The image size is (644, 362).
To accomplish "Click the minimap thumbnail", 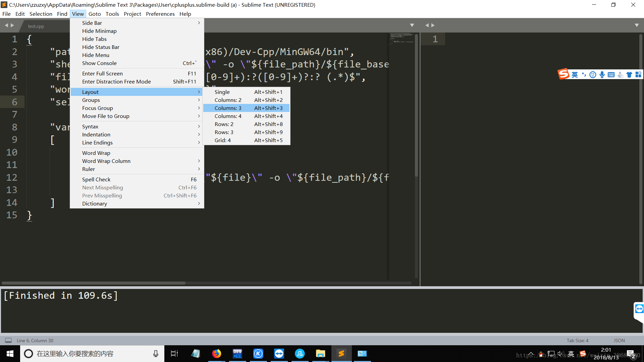I will pos(401,38).
